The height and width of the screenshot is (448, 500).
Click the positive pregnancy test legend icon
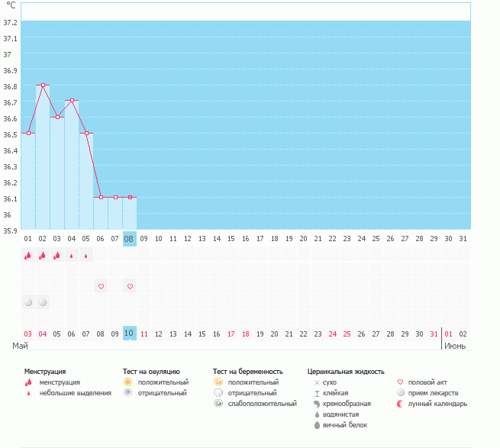(218, 382)
